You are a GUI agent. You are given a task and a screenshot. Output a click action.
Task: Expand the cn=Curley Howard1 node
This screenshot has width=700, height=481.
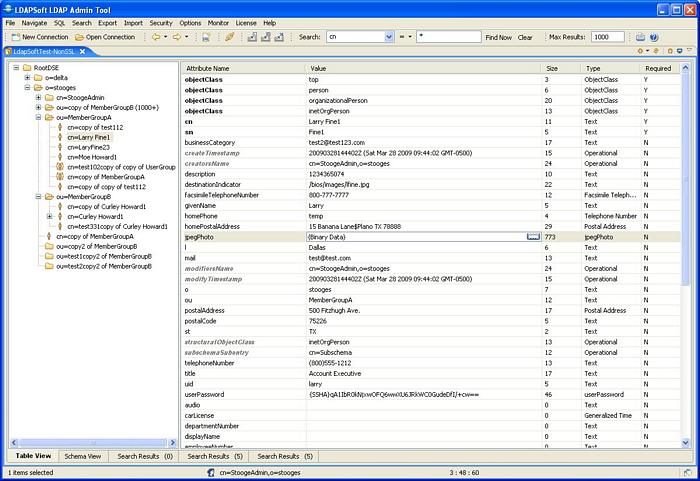49,216
